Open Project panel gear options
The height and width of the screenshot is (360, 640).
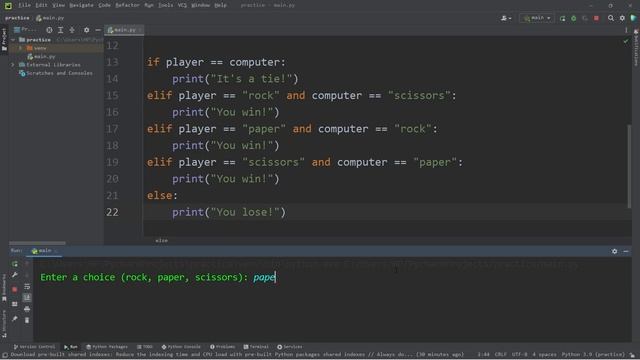click(86, 30)
